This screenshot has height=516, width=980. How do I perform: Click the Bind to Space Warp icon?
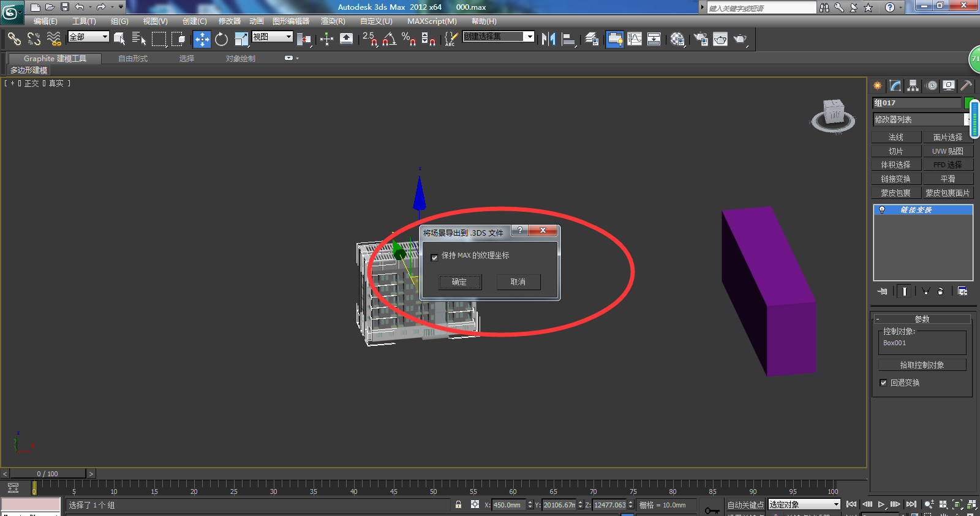click(x=54, y=39)
